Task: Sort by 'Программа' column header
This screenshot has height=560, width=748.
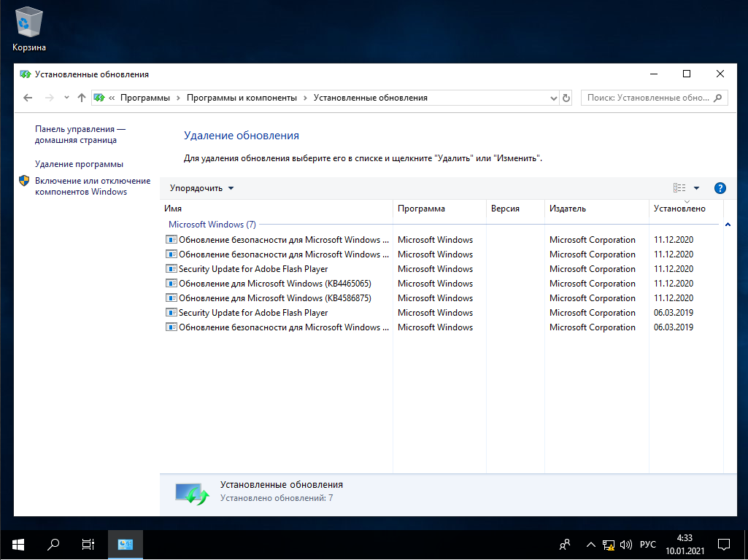Action: 439,209
